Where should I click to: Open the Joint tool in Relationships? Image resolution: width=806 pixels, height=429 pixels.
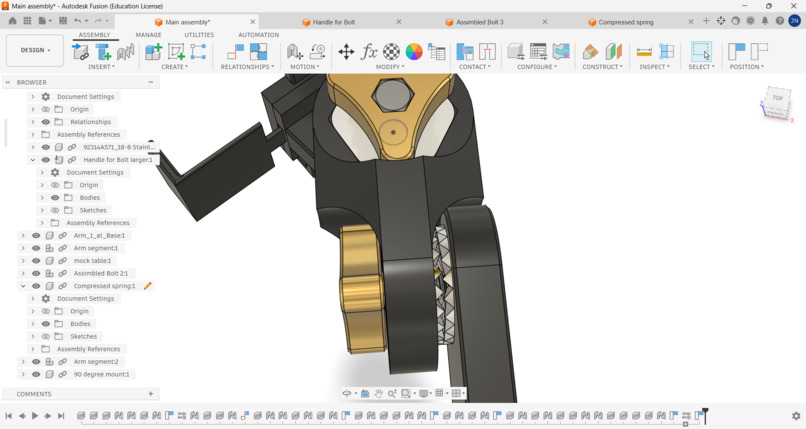pos(235,51)
